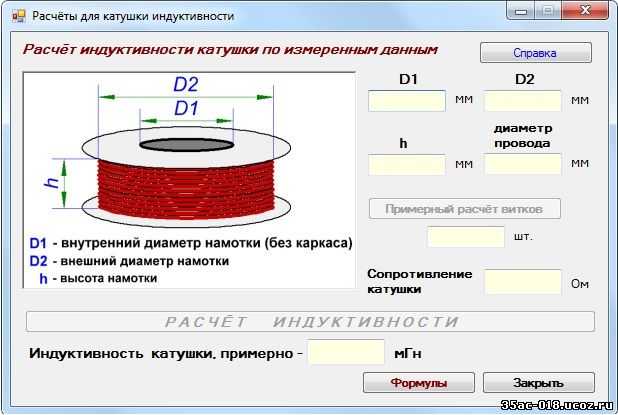Click the 'диаметр провода' label

pos(523,136)
